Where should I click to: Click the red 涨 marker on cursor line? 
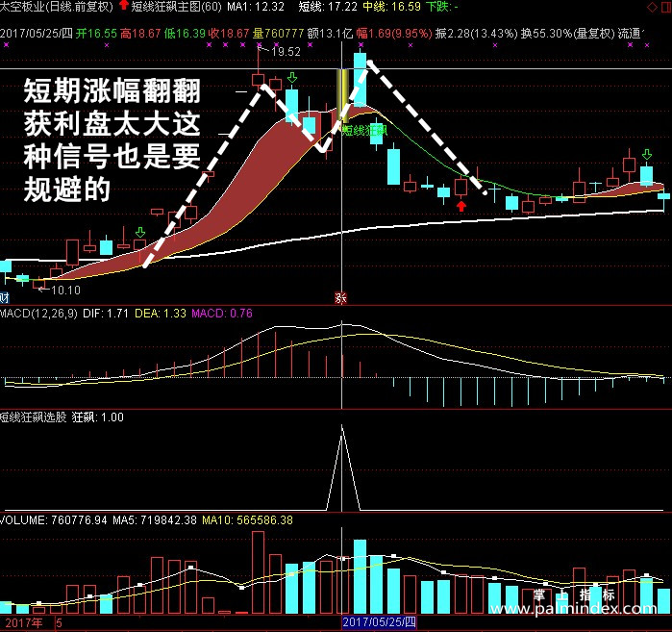coord(340,298)
